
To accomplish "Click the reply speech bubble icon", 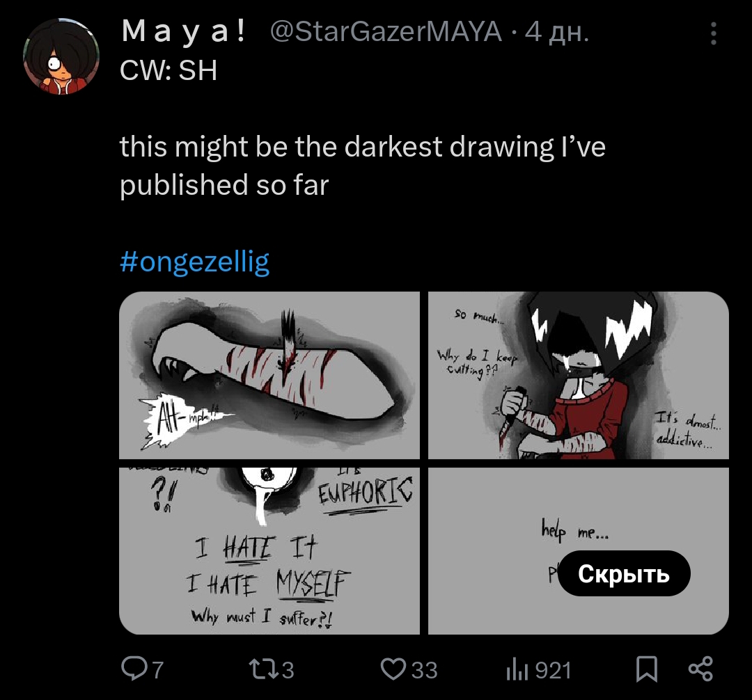I will pos(134,669).
